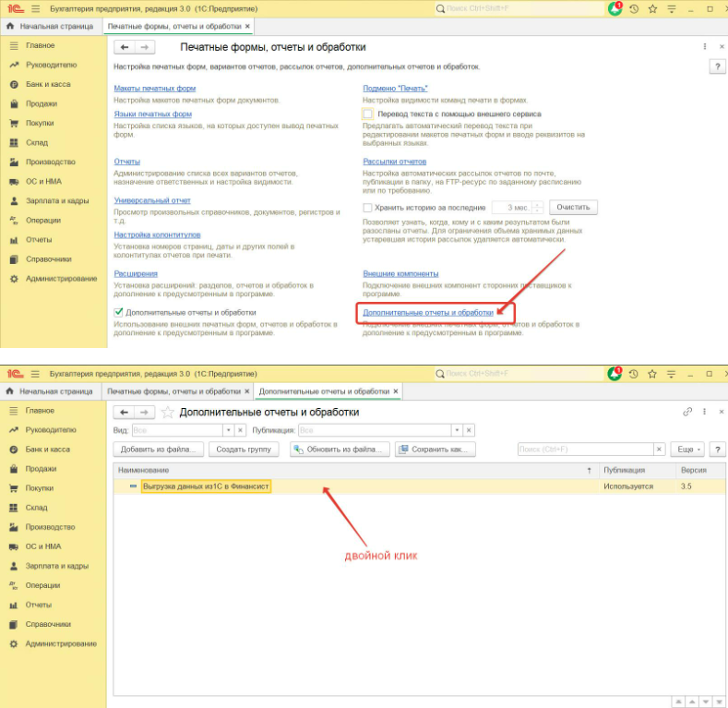The height and width of the screenshot is (708, 728).
Task: Click the "Обновить из файла..." toolbar button
Action: pyautogui.click(x=339, y=450)
